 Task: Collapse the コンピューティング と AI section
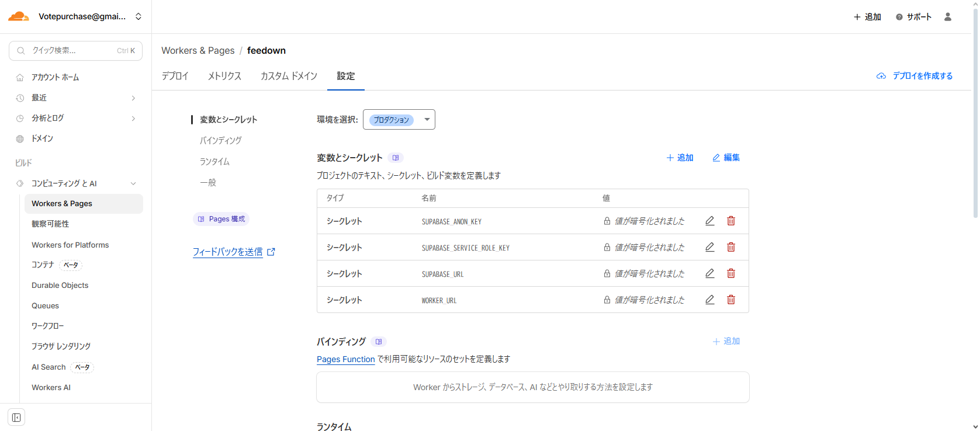[x=133, y=183]
